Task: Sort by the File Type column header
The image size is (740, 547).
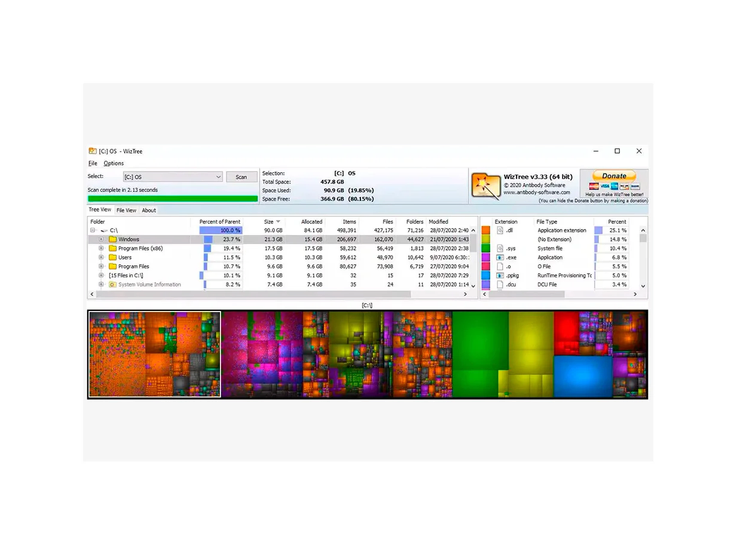Action: coord(547,221)
